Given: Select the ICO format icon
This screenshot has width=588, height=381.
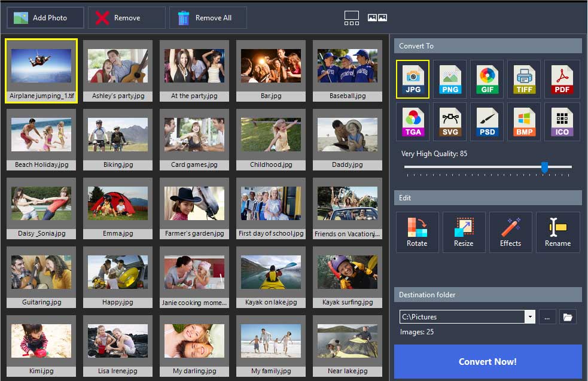Looking at the screenshot, I should coord(561,121).
